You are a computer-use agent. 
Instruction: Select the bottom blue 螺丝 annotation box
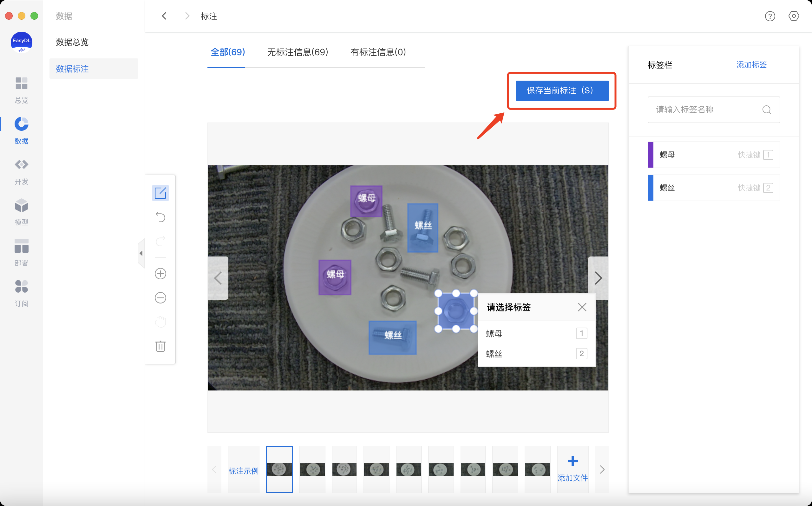point(392,338)
